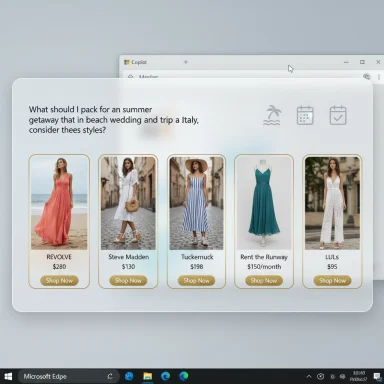This screenshot has height=384, width=384.
Task: Select the Tuckernuck brand name
Action: pyautogui.click(x=197, y=257)
